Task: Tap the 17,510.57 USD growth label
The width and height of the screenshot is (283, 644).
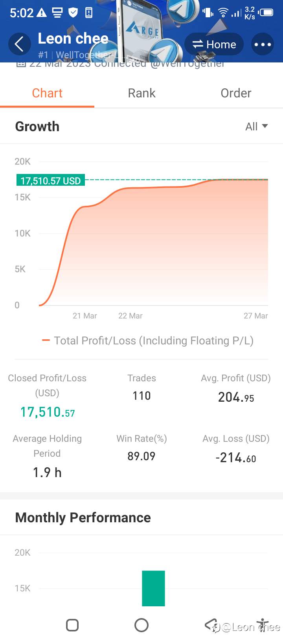Action: click(x=50, y=181)
